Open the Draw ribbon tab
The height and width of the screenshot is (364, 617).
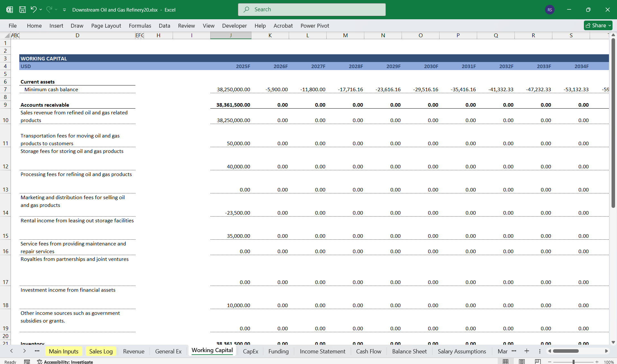click(77, 26)
